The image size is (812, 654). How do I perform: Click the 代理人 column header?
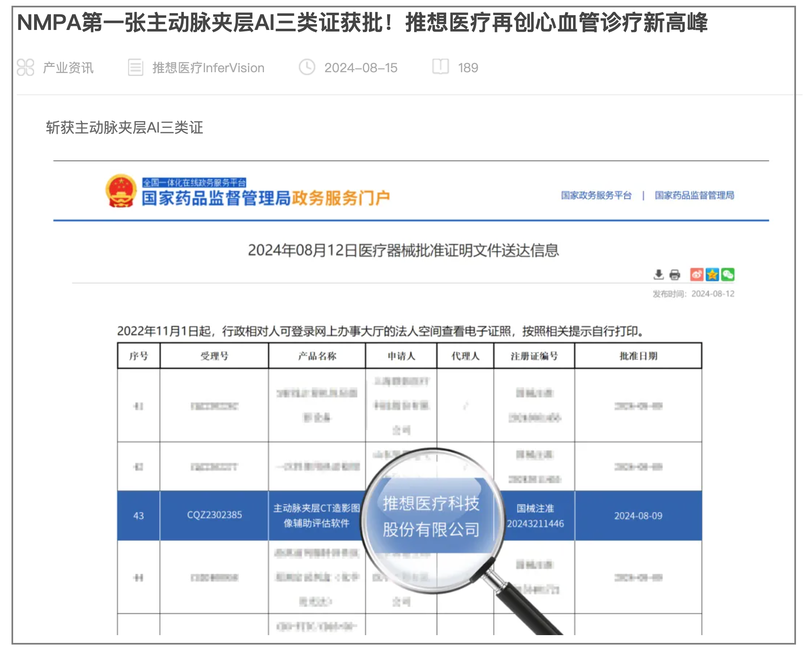pyautogui.click(x=465, y=356)
